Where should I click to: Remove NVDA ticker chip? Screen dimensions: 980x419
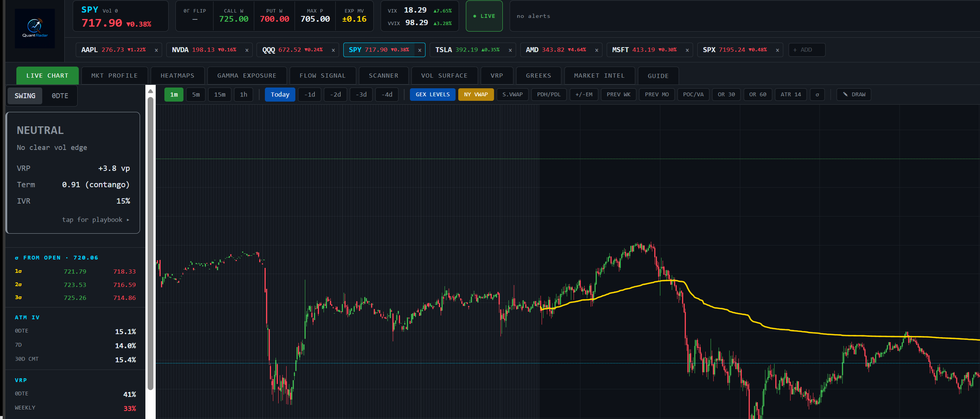click(247, 50)
